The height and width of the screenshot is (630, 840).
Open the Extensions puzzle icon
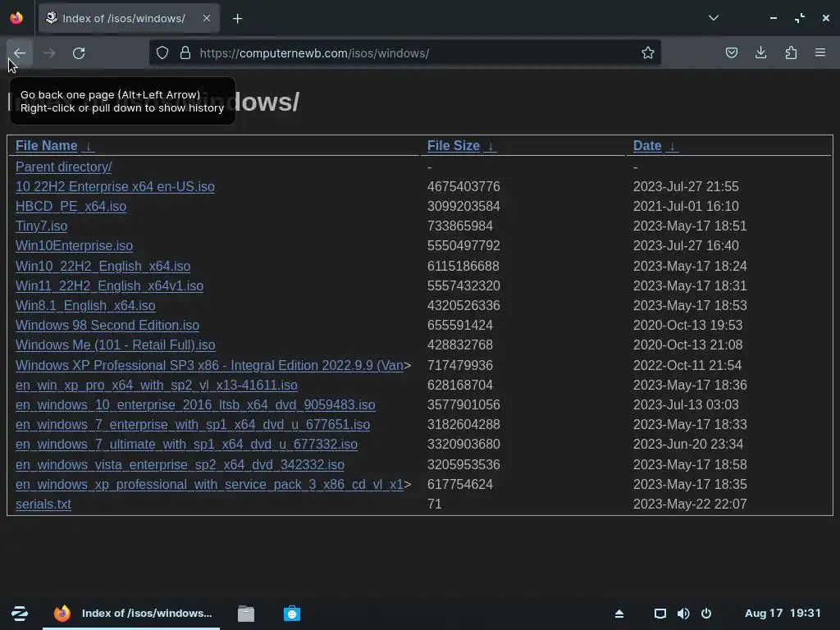tap(791, 53)
